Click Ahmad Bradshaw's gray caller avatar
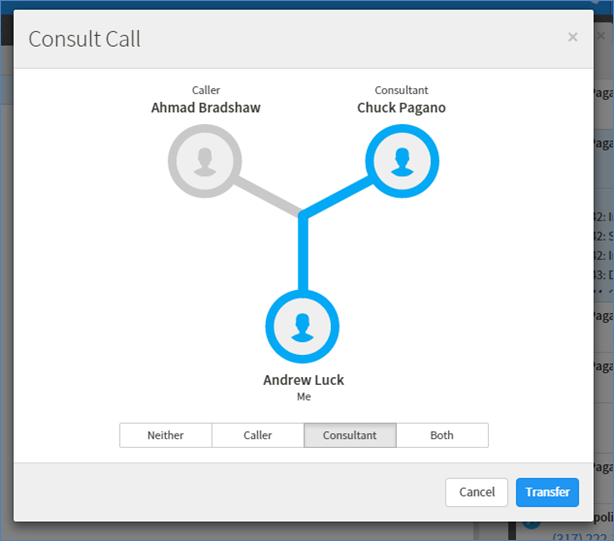This screenshot has height=541, width=614. click(205, 160)
